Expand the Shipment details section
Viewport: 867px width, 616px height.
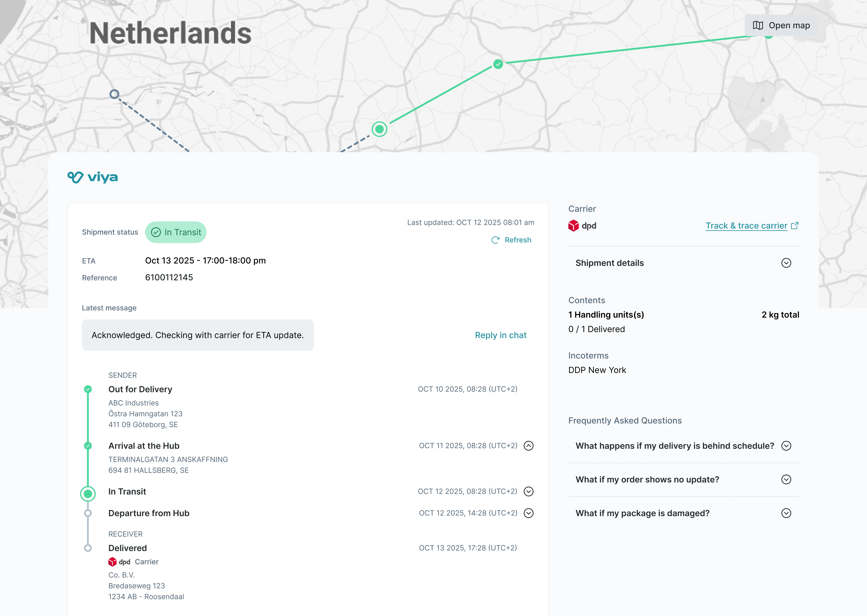(x=786, y=263)
